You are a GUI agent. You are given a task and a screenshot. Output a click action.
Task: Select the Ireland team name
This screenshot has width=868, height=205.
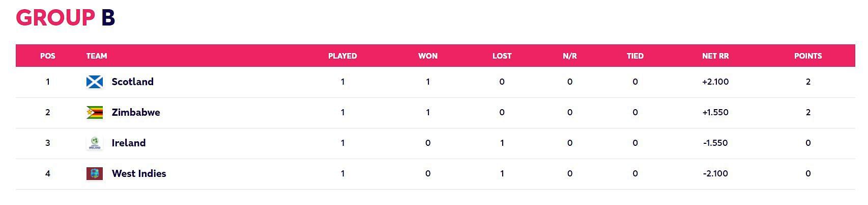(x=129, y=143)
